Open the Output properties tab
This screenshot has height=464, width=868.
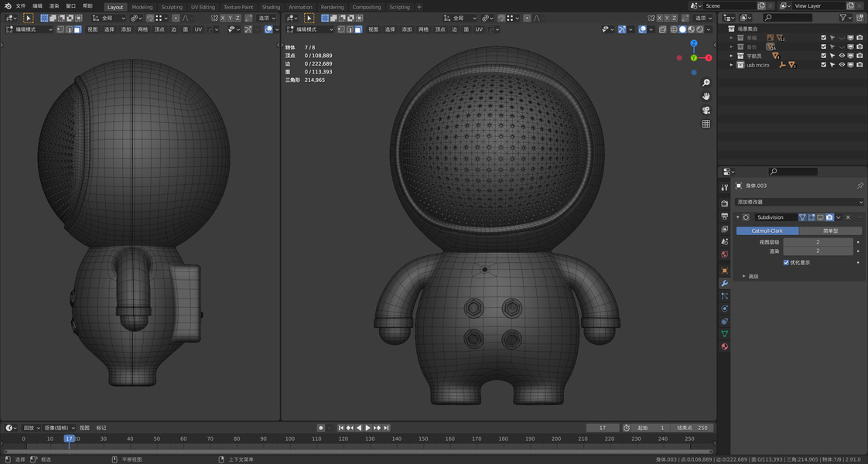(x=725, y=217)
